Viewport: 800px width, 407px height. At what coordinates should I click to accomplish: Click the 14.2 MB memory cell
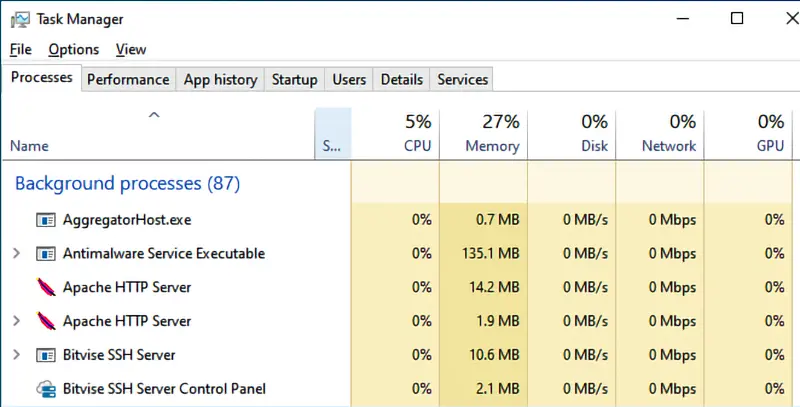click(x=484, y=288)
